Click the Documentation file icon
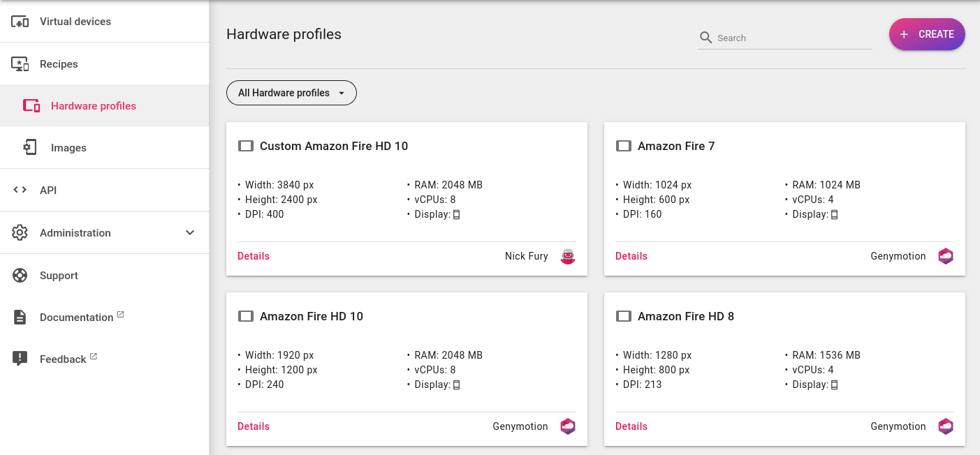 (20, 318)
